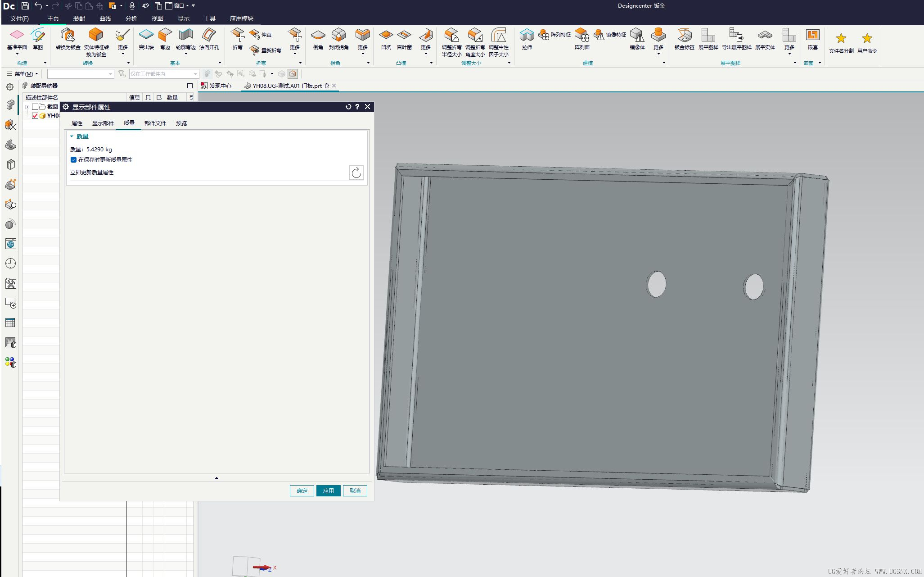Click the 用户命令 star command

coord(867,43)
